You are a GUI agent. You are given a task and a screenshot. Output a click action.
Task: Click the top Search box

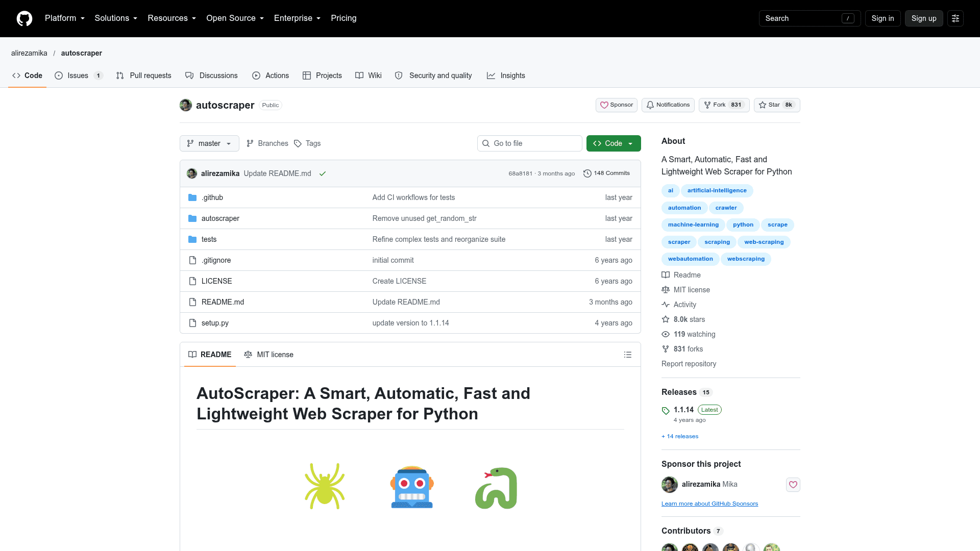point(810,18)
